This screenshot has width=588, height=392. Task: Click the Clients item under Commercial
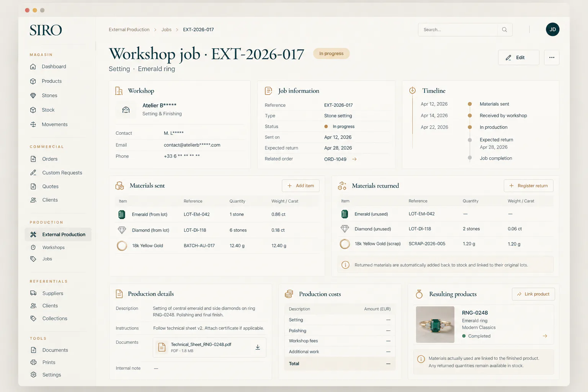(50, 200)
